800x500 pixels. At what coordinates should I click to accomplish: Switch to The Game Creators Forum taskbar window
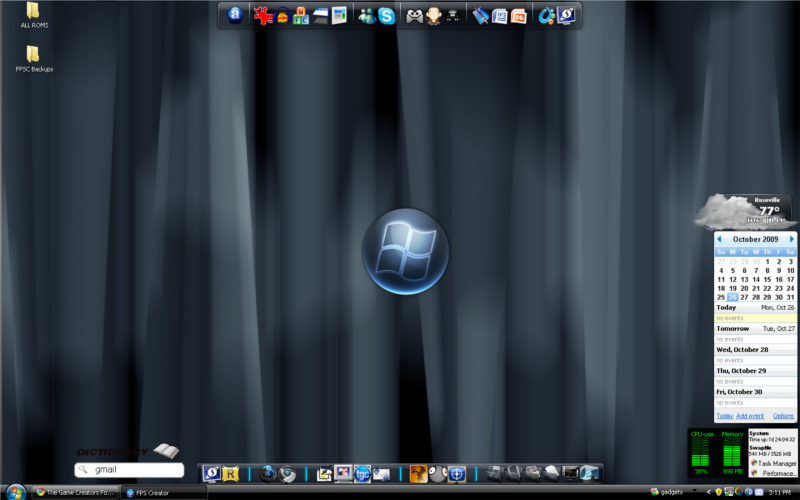click(x=76, y=492)
